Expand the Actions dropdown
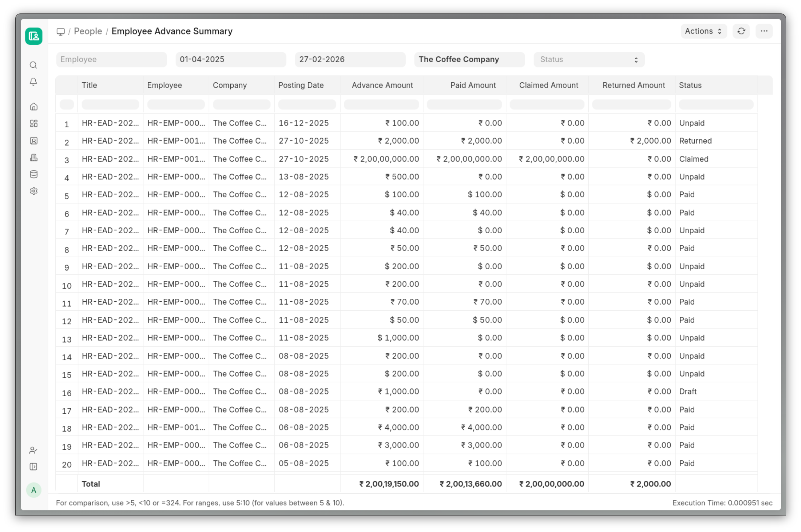The height and width of the screenshot is (532, 801). click(703, 31)
